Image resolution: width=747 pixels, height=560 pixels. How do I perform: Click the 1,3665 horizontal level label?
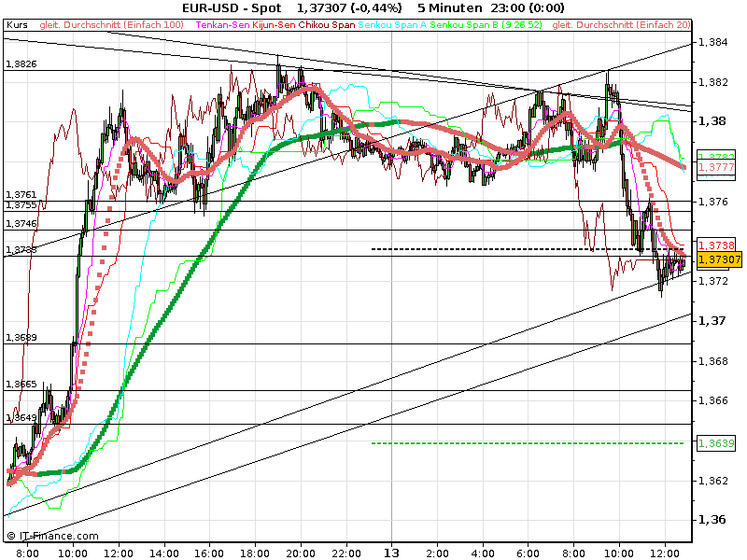tap(21, 385)
